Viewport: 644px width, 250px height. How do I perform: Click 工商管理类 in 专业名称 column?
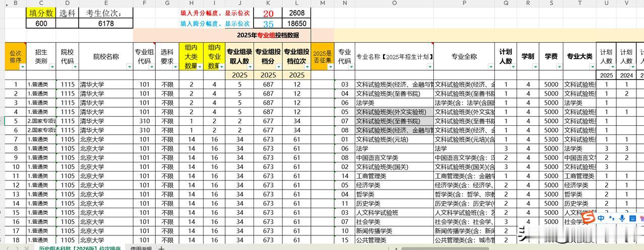point(394,176)
